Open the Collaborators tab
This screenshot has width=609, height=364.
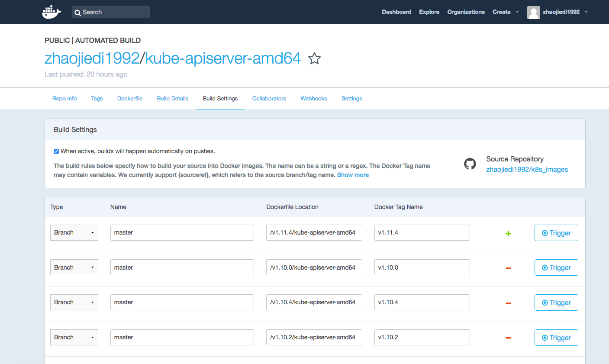[269, 99]
